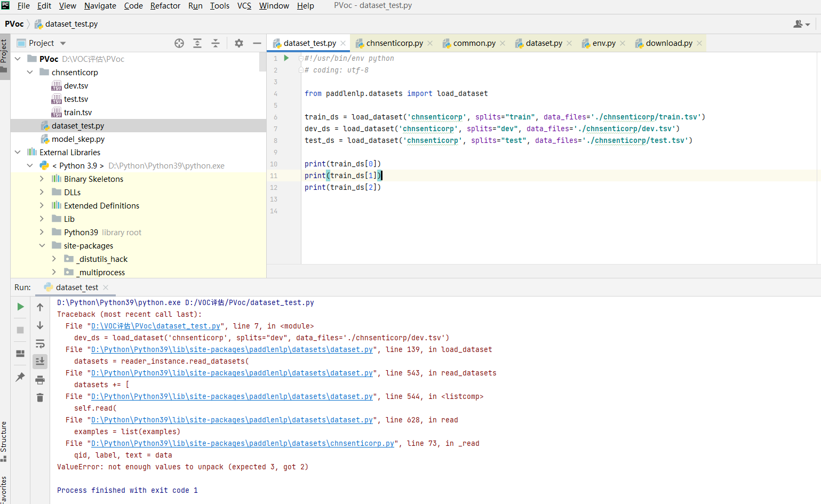Viewport: 821px width, 504px height.
Task: Open the Structure tool window
Action: 5,444
